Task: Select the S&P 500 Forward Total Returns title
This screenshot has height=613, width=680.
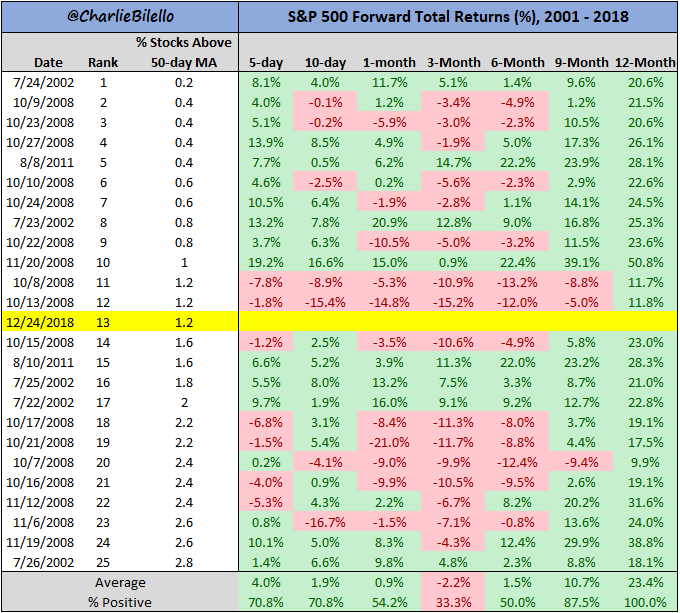Action: pyautogui.click(x=458, y=16)
